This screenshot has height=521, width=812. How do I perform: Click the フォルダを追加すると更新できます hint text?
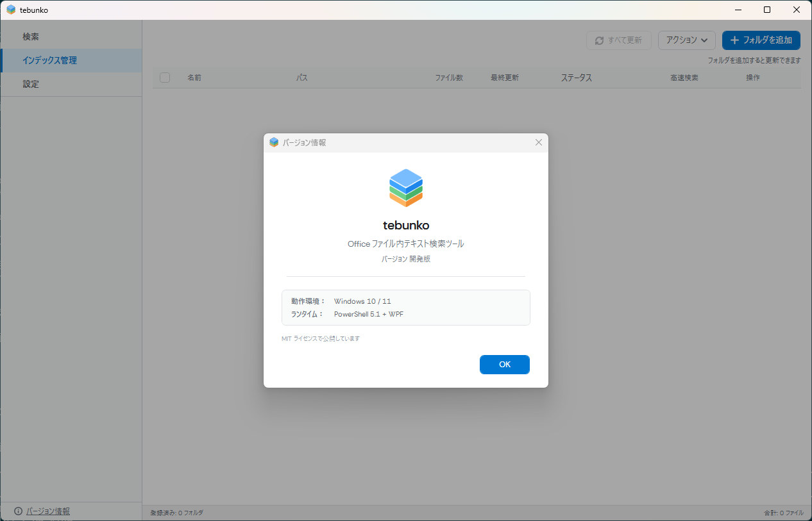coord(754,60)
